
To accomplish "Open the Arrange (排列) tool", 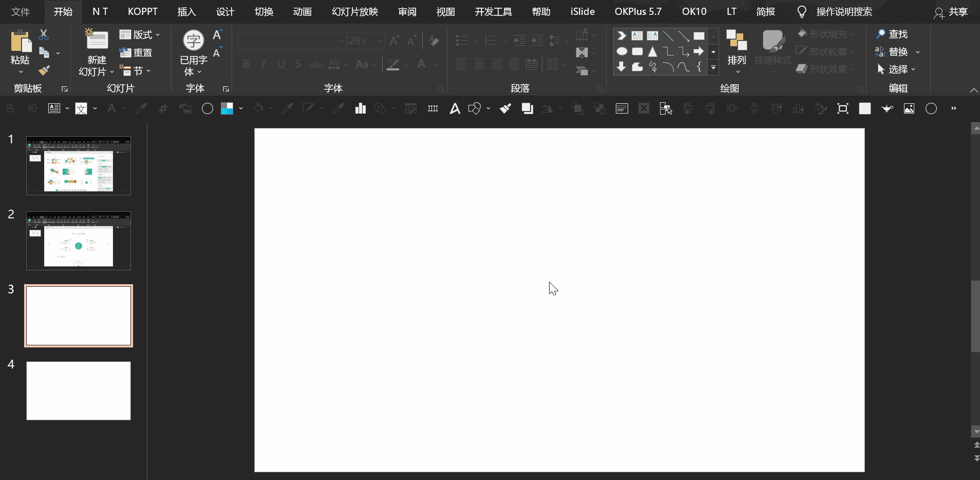I will tap(737, 51).
